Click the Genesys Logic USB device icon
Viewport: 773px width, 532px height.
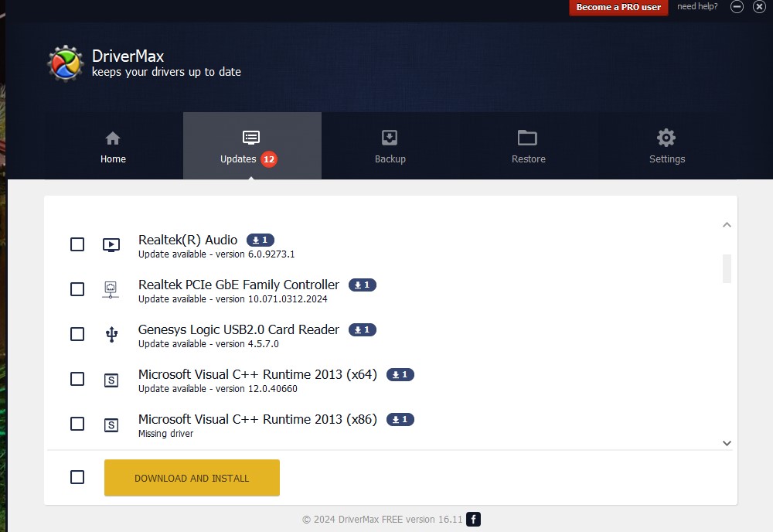click(x=112, y=334)
